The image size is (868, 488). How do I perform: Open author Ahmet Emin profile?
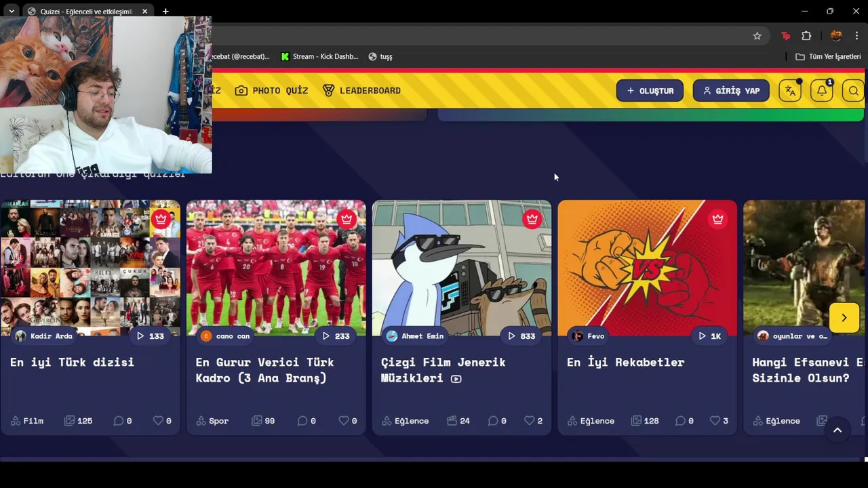(x=414, y=336)
